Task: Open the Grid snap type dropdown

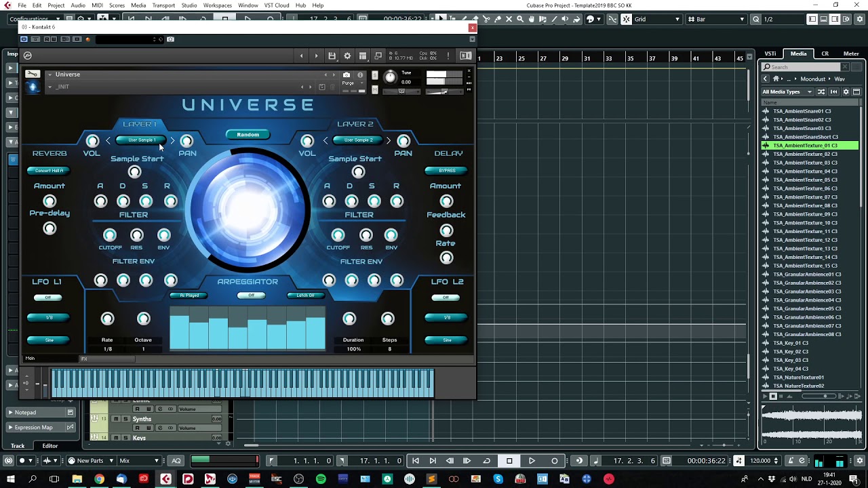Action: [x=656, y=19]
